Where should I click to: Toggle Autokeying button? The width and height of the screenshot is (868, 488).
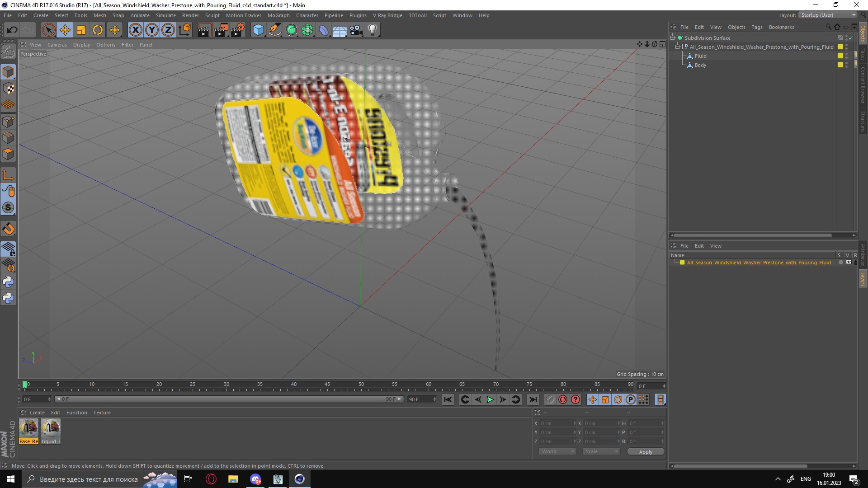562,399
